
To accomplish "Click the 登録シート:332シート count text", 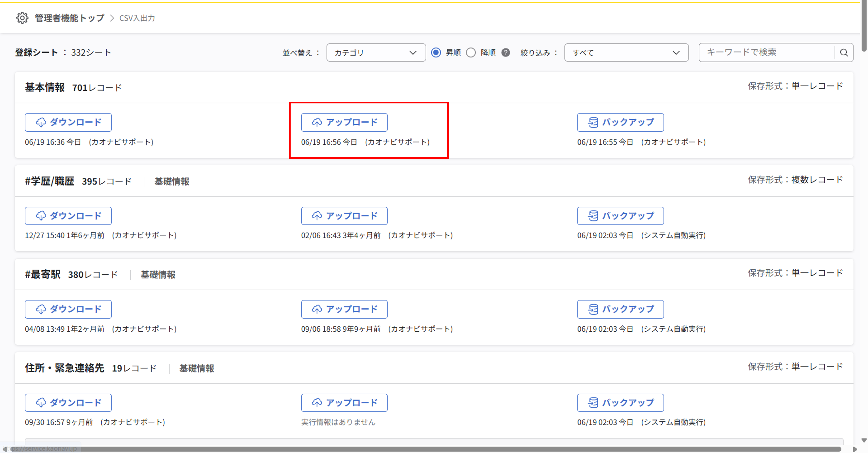I will (x=63, y=53).
